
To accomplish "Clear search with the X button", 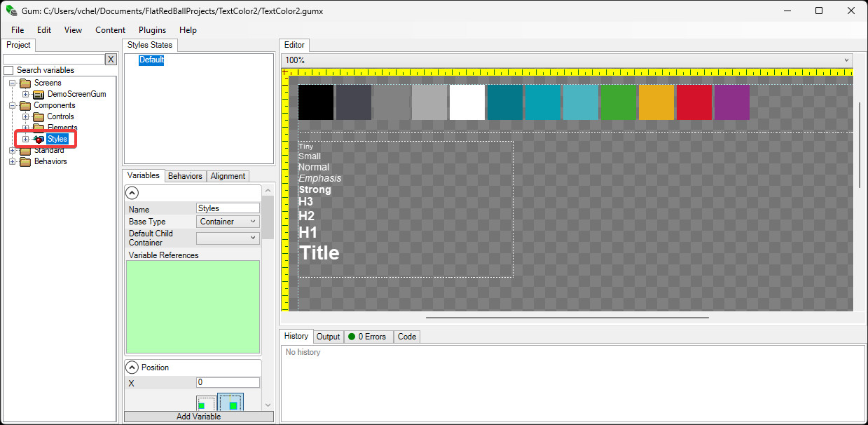I will (111, 60).
